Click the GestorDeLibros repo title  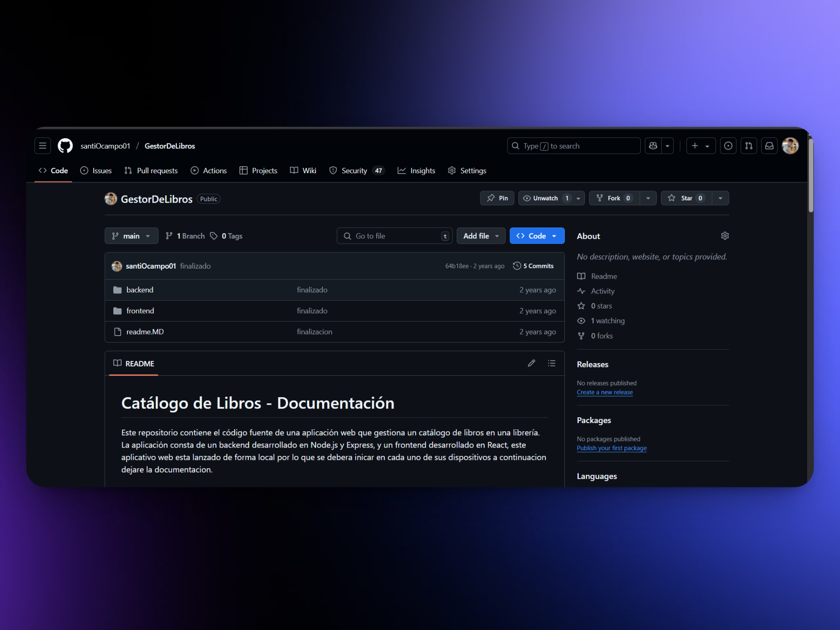[156, 199]
